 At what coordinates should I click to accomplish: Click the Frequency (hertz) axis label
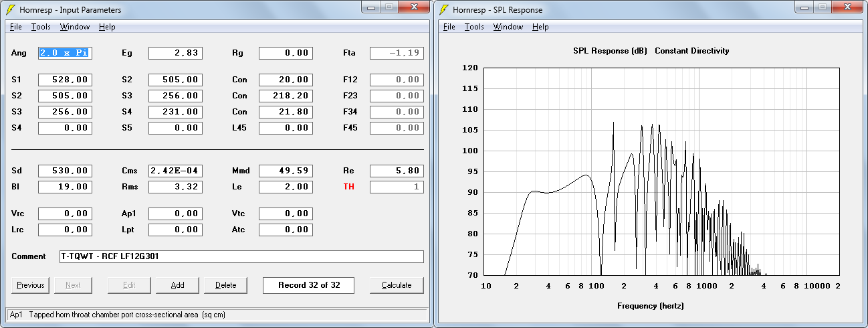click(651, 305)
